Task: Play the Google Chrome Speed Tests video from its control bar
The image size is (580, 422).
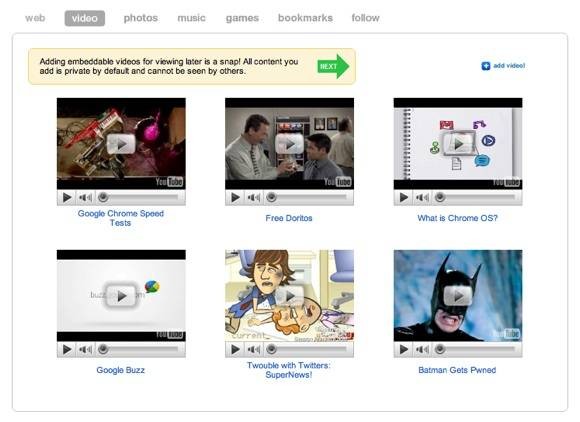Action: pyautogui.click(x=67, y=198)
